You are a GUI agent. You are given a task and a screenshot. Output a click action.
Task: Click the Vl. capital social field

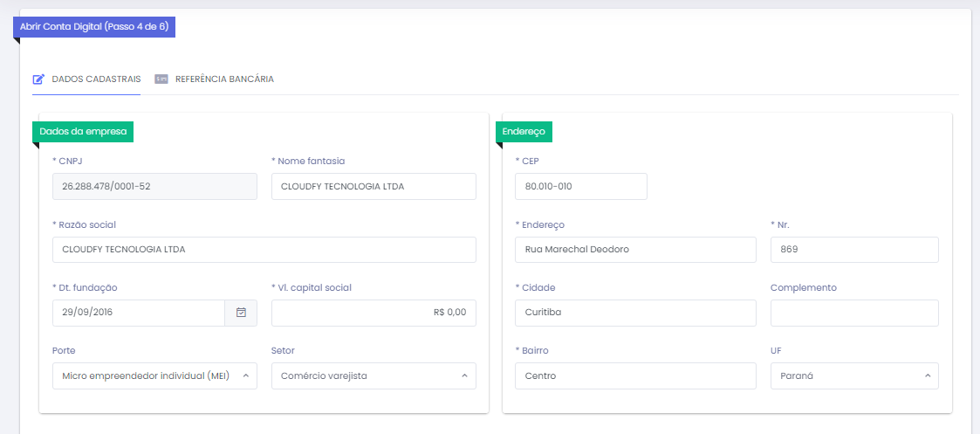[373, 313]
